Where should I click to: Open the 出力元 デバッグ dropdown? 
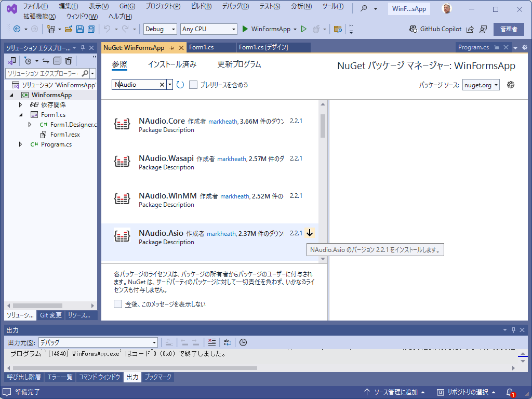point(98,342)
